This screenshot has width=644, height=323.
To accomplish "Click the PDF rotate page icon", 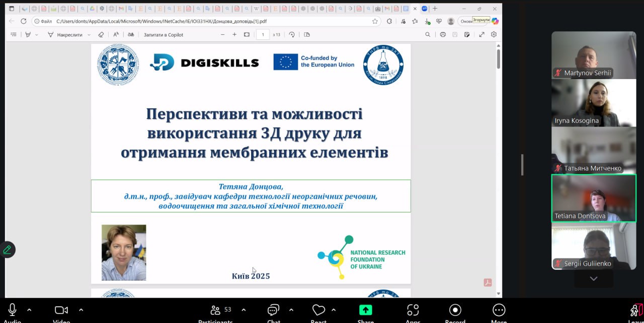I will tap(292, 35).
